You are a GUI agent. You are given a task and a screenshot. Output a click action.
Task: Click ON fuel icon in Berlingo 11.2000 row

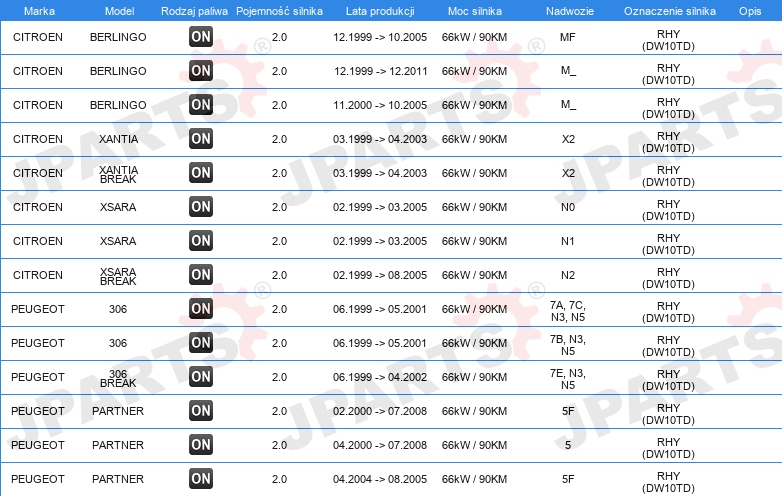201,105
